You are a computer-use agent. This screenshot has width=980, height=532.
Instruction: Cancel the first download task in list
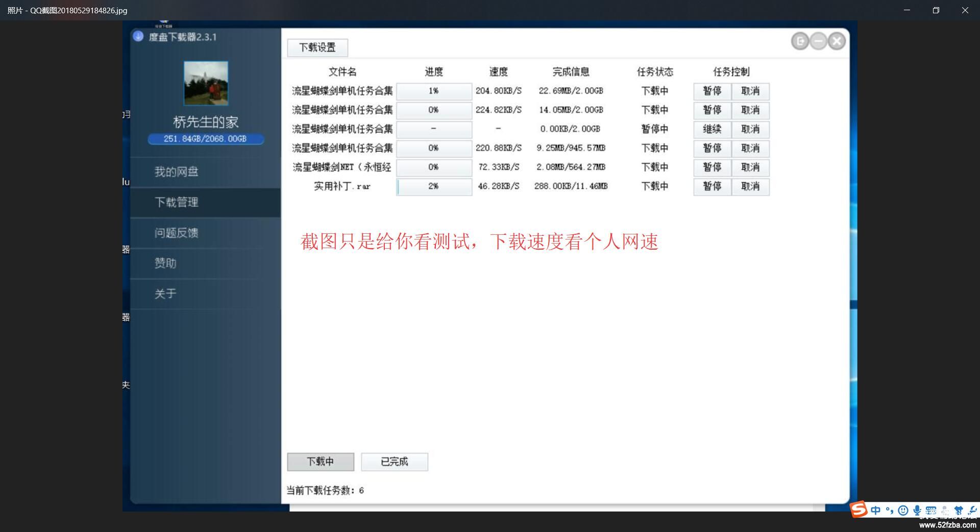750,91
